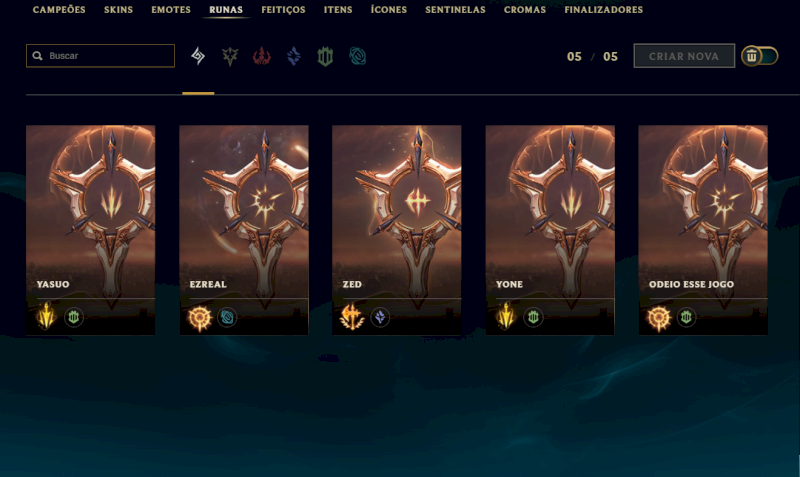This screenshot has height=477, width=800.
Task: Click Yasuo page's Lethal Tempo keystone icon
Action: point(46,316)
